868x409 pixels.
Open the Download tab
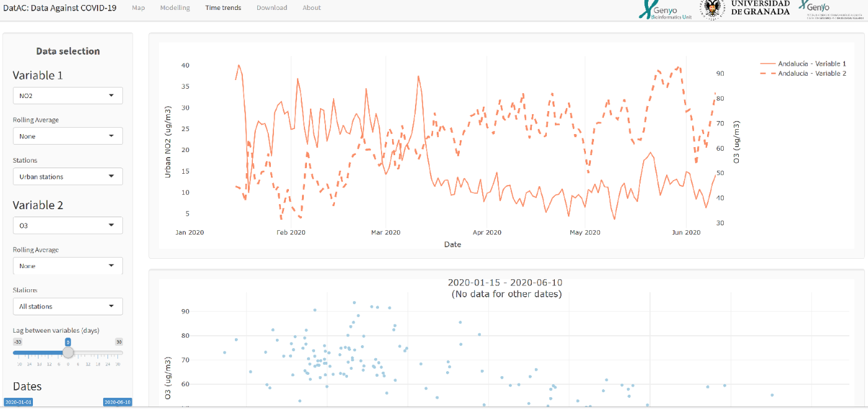[x=272, y=7]
